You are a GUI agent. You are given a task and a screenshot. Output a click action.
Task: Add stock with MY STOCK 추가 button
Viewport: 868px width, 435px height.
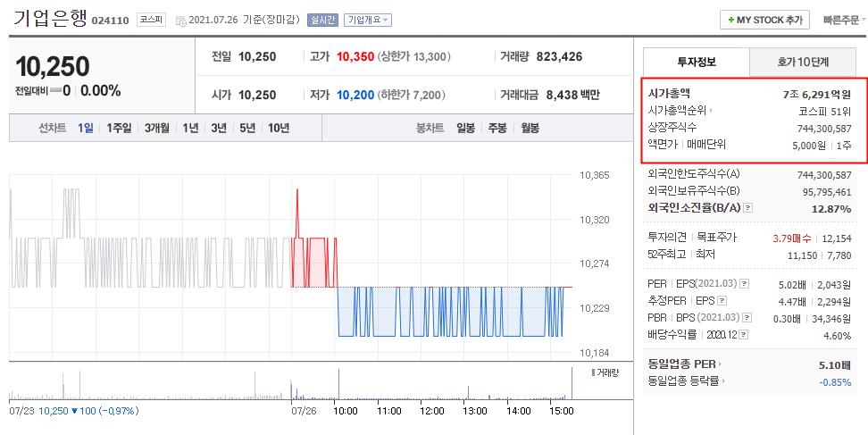click(x=764, y=20)
